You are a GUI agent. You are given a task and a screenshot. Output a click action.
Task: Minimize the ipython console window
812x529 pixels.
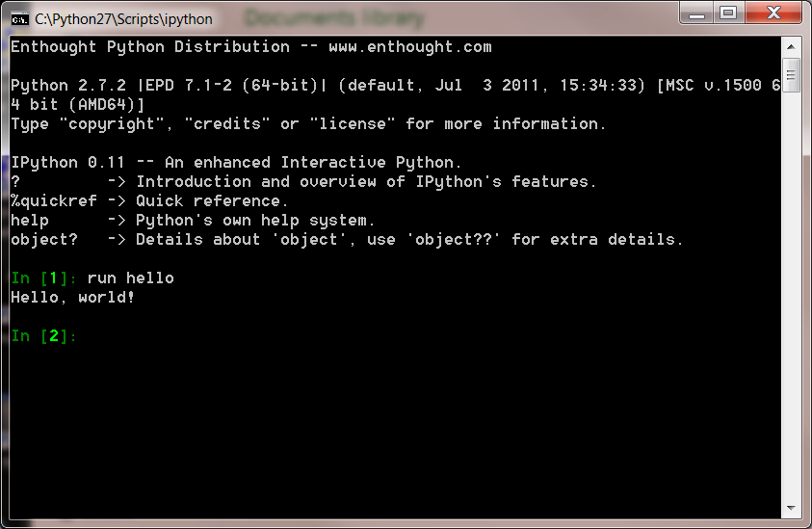(696, 13)
